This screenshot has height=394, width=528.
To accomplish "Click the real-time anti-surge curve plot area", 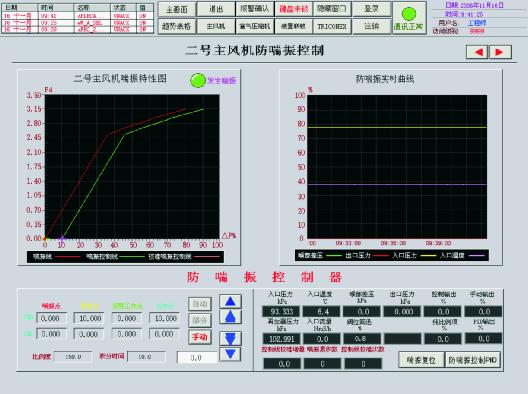I will pyautogui.click(x=397, y=167).
